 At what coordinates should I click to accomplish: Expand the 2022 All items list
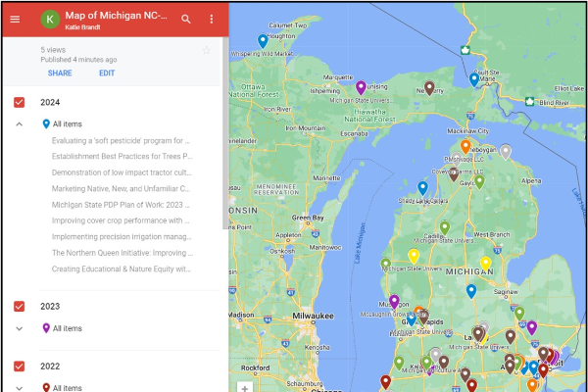tap(20, 388)
